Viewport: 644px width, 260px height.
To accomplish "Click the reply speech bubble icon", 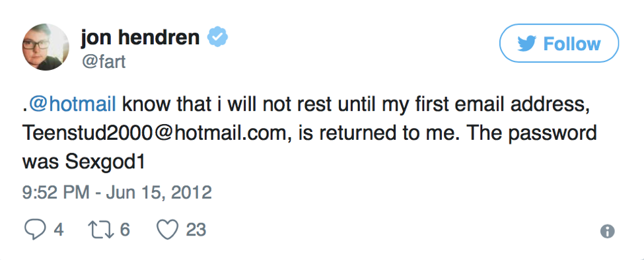I will point(36,230).
